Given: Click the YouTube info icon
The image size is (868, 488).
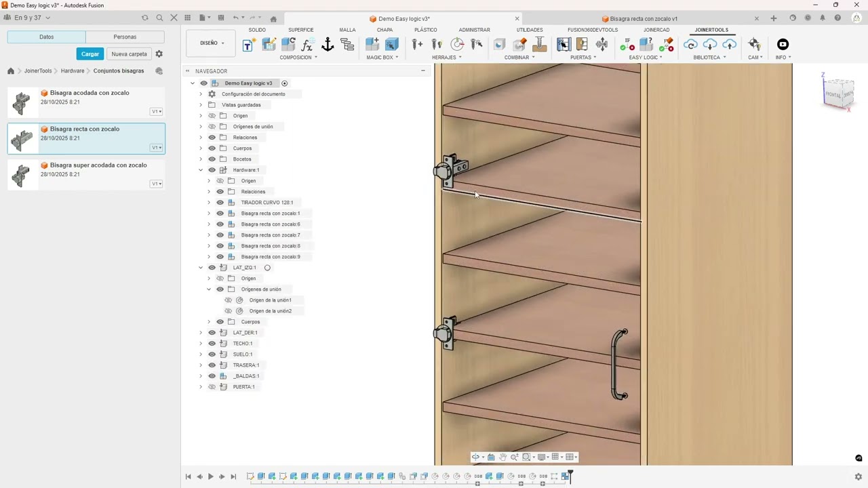Looking at the screenshot, I should (x=783, y=44).
